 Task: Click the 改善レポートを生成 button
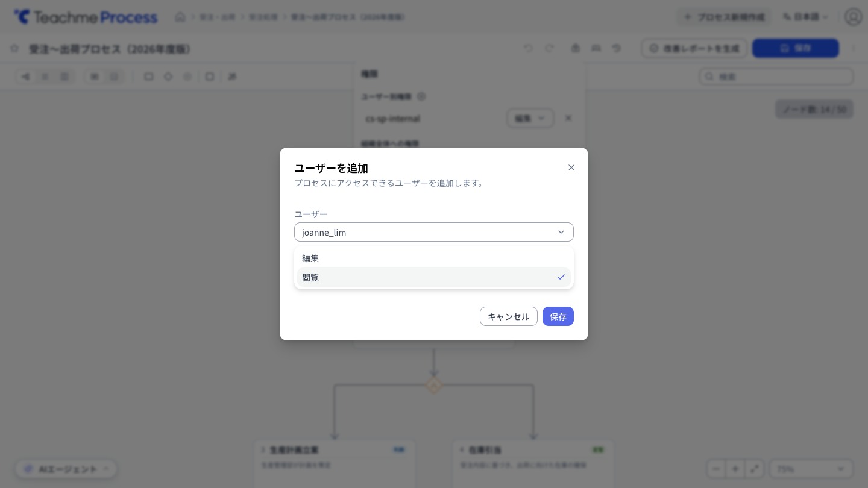[694, 48]
